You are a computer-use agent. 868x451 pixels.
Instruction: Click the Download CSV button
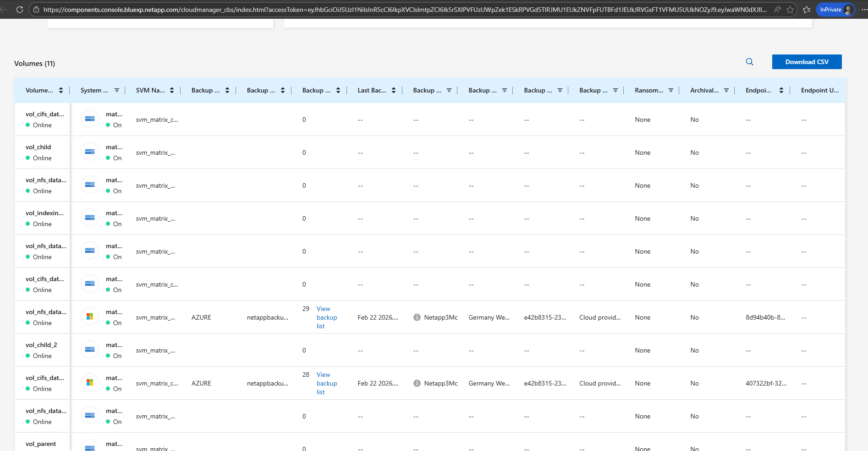(807, 62)
